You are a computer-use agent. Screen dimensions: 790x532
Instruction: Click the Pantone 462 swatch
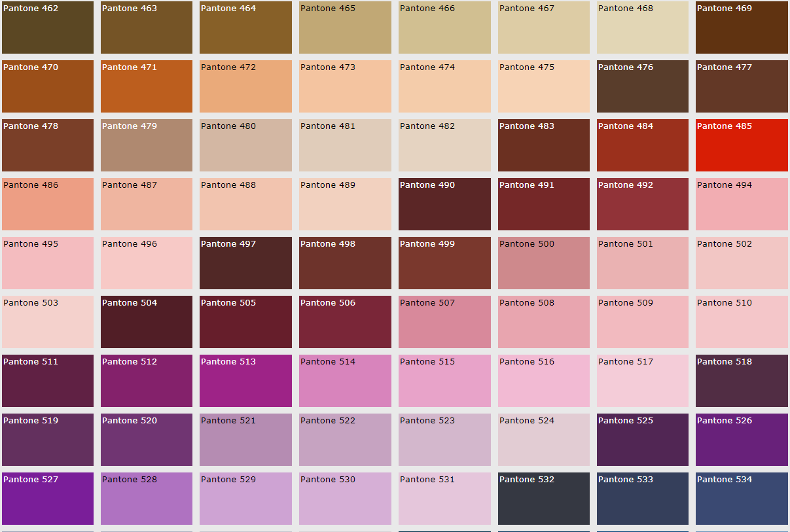48,27
